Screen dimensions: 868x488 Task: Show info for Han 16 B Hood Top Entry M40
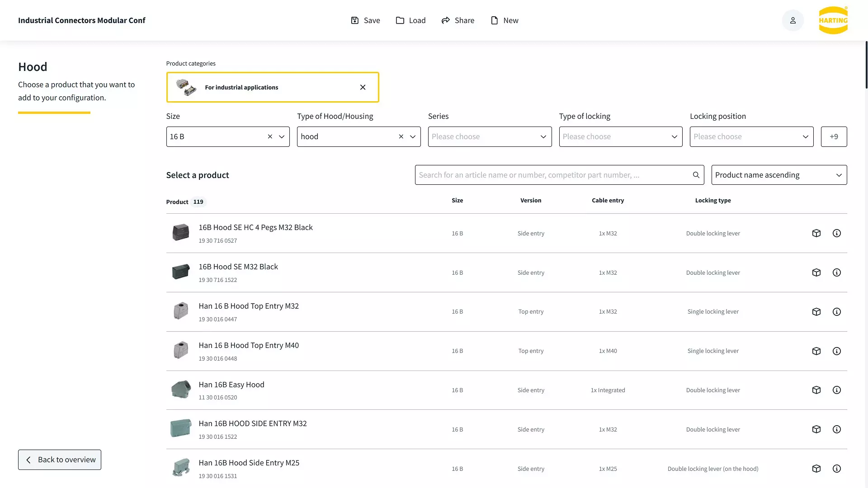coord(837,351)
